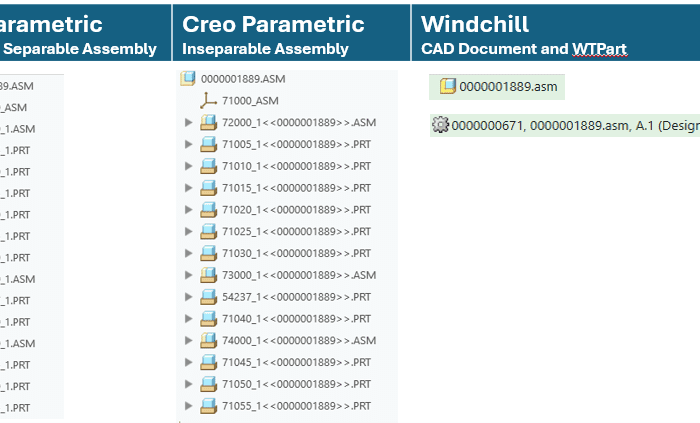
Task: Expand the 71025_1<<0000001889>>.PRT node
Action: [x=188, y=232]
